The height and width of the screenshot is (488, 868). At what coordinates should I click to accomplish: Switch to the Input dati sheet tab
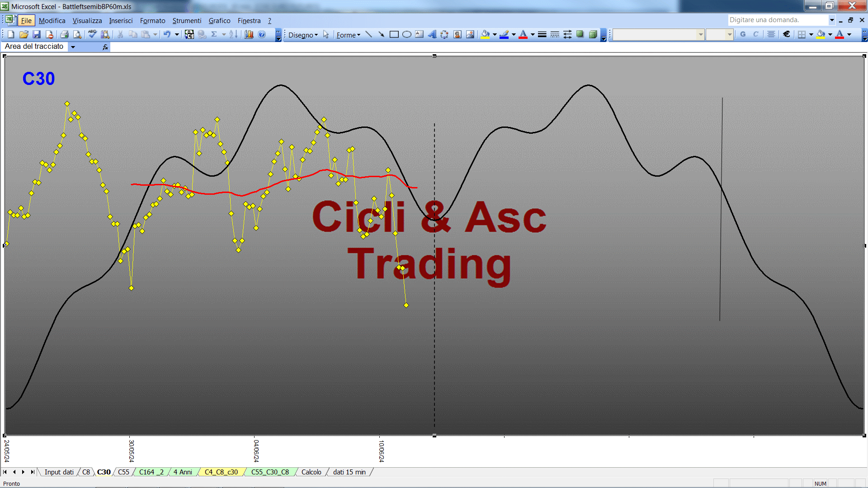click(x=59, y=472)
